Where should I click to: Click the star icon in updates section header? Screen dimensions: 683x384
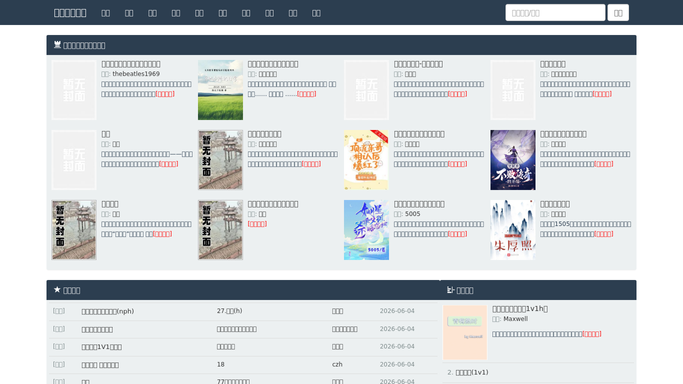(x=57, y=290)
